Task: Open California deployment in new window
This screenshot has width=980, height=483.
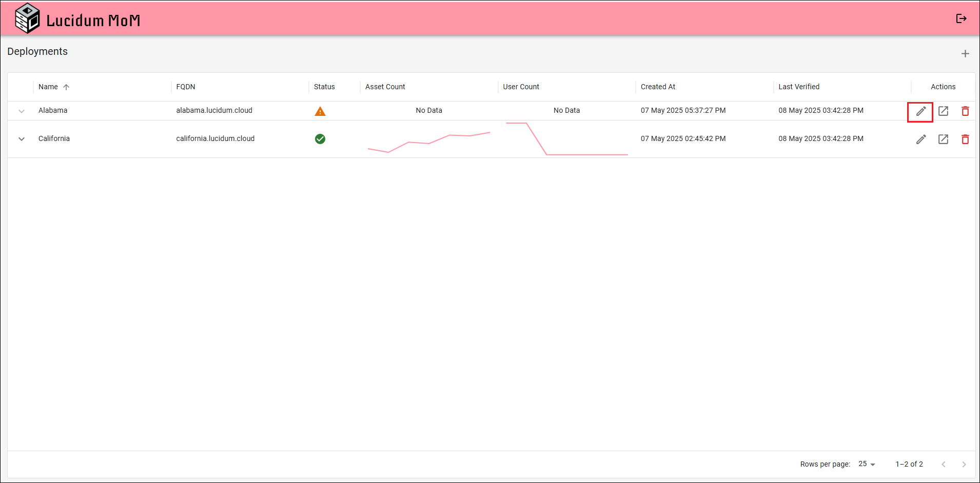Action: [x=943, y=139]
